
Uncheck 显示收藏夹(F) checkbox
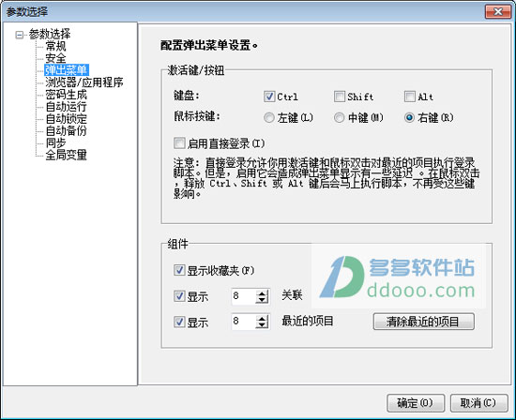pos(179,270)
